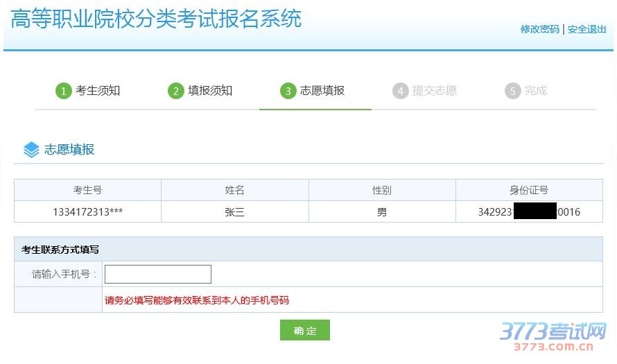Viewport: 617px width, 364px height.
Task: Focus the 手机号 input field
Action: pyautogui.click(x=158, y=274)
